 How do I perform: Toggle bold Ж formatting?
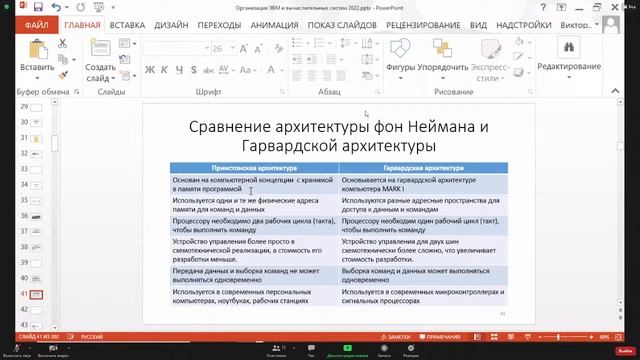(x=150, y=70)
